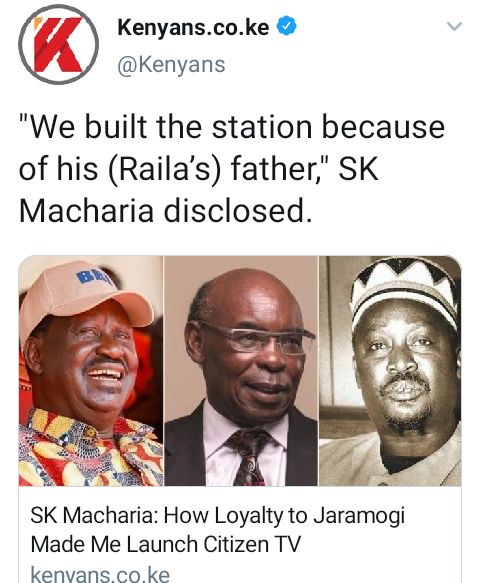Expand the tweet options chevron
This screenshot has height=583, width=480.
(x=454, y=26)
